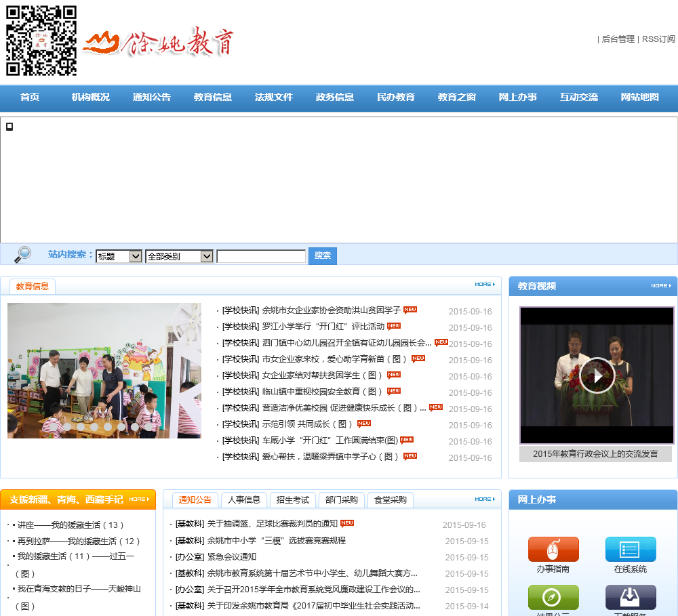
Task: Switch to the 招生考试 tab
Action: 293,499
